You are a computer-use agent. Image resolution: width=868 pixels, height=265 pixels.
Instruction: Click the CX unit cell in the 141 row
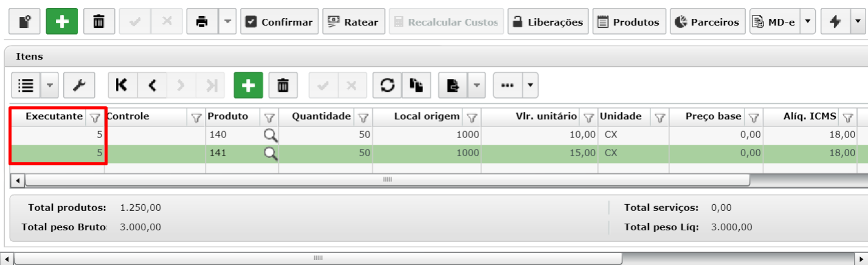tap(633, 153)
